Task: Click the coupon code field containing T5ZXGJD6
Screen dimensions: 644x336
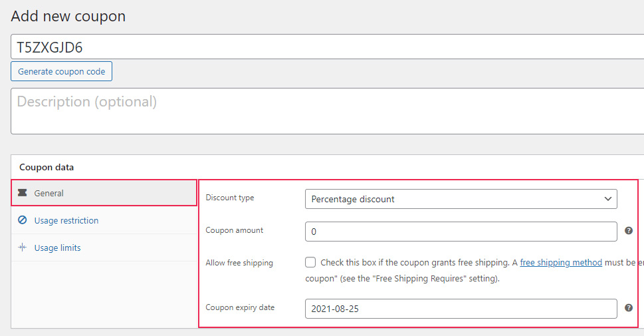Action: click(x=326, y=47)
